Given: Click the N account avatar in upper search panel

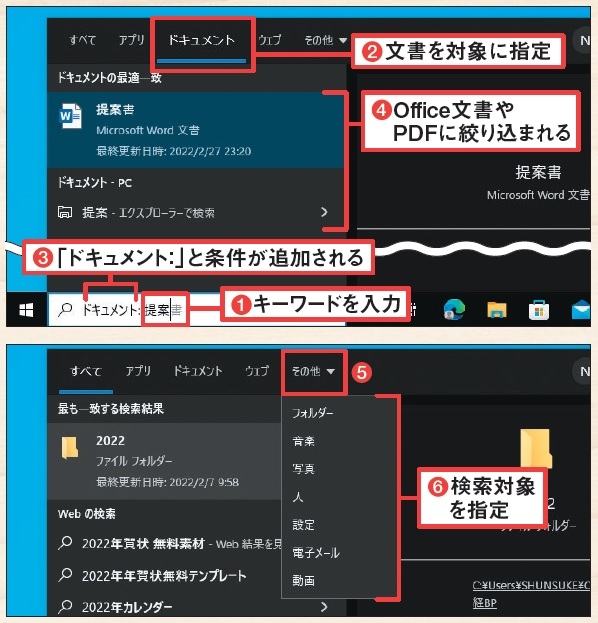Looking at the screenshot, I should 582,40.
